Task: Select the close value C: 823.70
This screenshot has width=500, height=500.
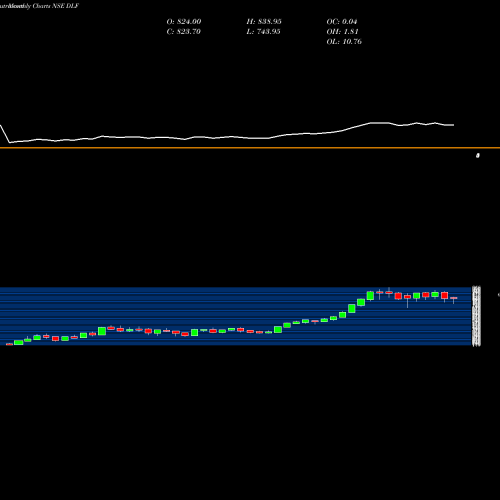Action: (x=183, y=31)
